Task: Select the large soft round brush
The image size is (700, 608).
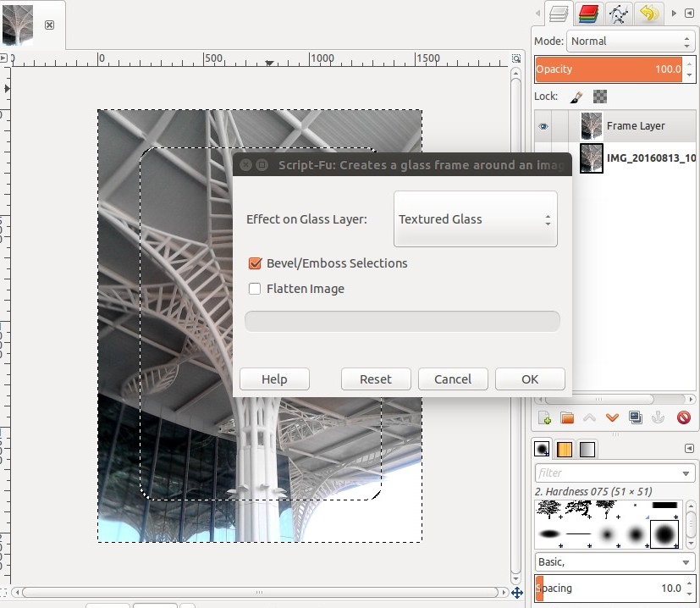Action: pyautogui.click(x=637, y=533)
